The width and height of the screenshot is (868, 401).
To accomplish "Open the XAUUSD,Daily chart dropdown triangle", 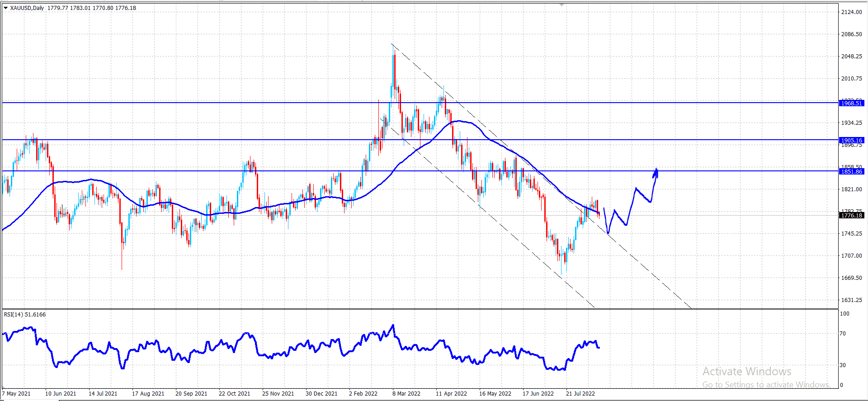I will [5, 8].
